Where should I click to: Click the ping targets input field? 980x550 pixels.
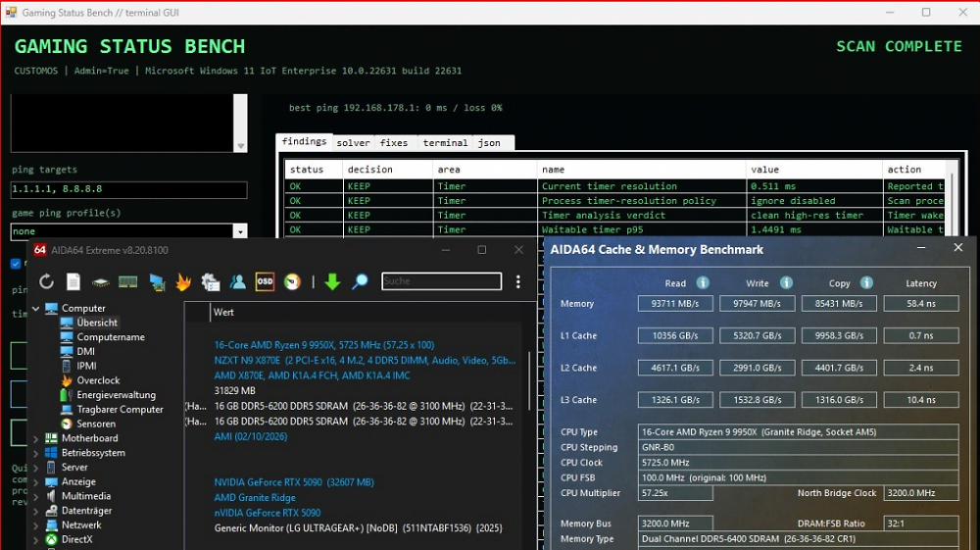[x=128, y=189]
